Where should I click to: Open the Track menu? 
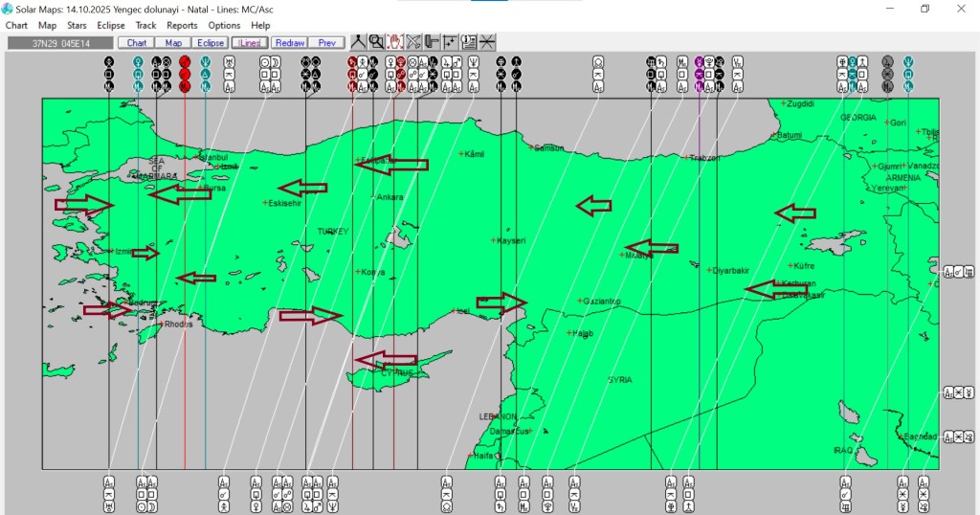145,26
